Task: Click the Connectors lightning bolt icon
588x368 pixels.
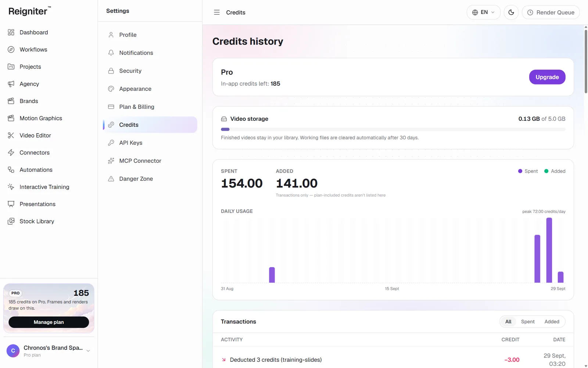Action: (11, 152)
